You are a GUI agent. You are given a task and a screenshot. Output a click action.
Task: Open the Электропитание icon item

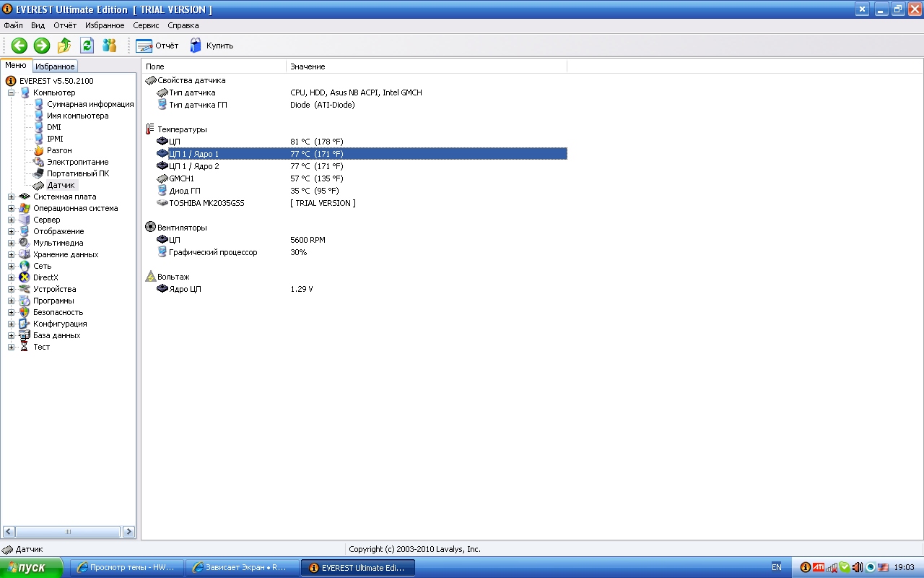[39, 162]
